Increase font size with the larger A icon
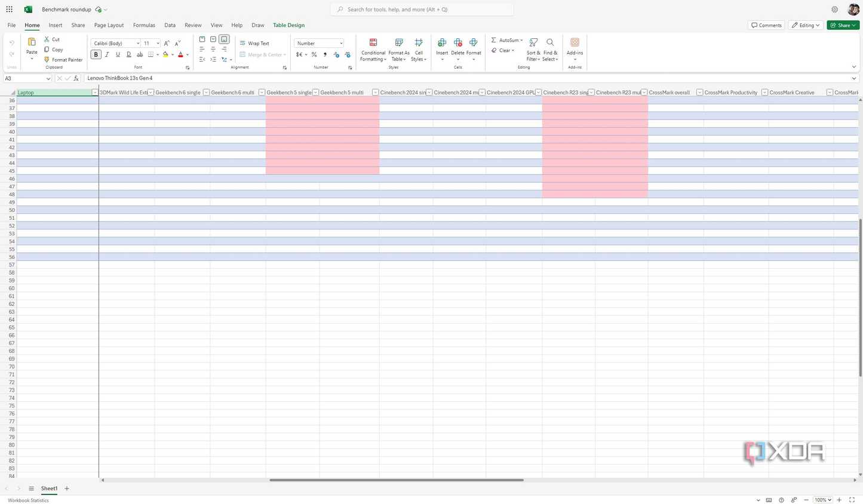Screen dimensions: 863x504 [x=167, y=43]
